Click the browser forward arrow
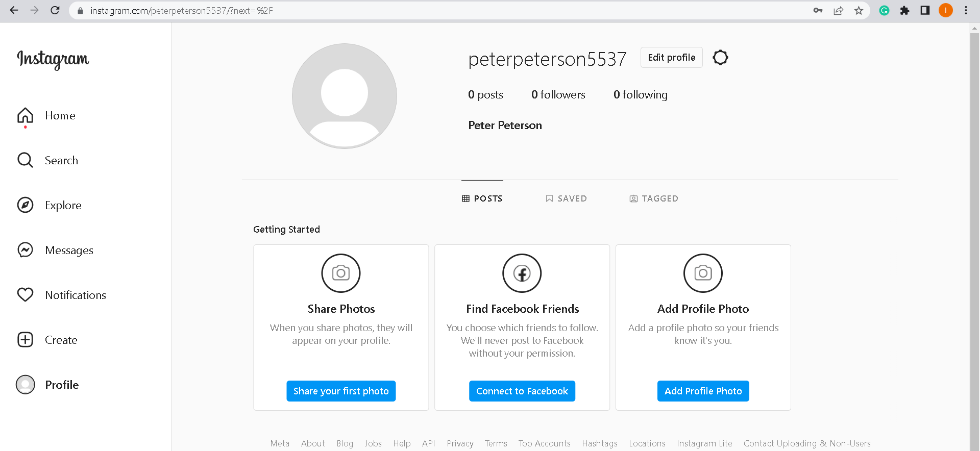Viewport: 980px width, 451px height. [x=34, y=10]
